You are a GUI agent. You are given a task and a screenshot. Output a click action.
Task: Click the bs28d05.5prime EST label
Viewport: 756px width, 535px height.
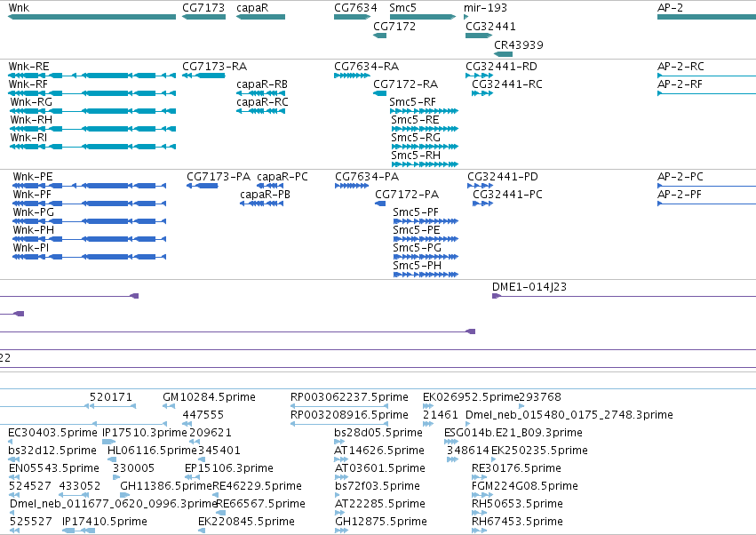[378, 433]
